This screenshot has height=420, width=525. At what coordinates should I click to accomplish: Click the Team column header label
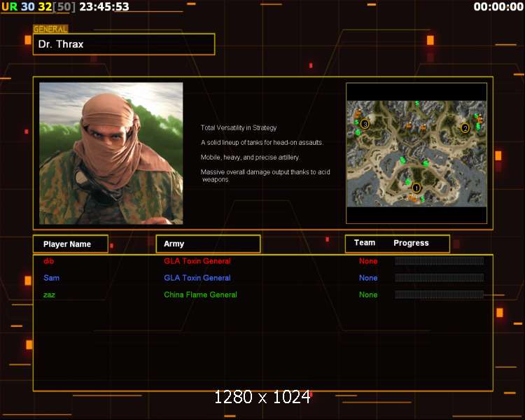(365, 243)
